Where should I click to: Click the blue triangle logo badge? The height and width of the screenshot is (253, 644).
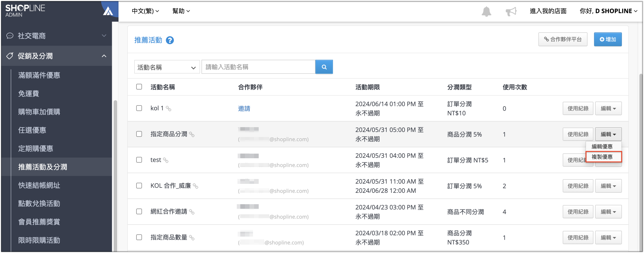[x=108, y=11]
